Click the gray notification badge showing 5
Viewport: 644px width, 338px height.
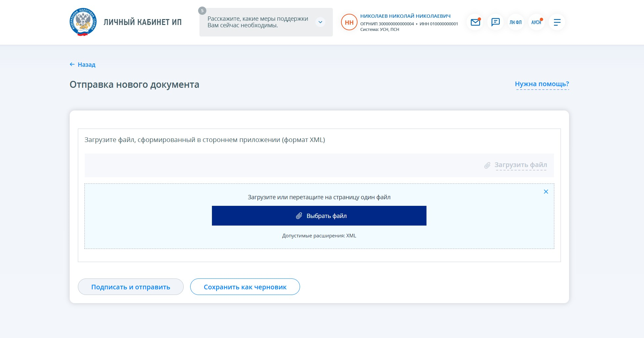coord(202,11)
